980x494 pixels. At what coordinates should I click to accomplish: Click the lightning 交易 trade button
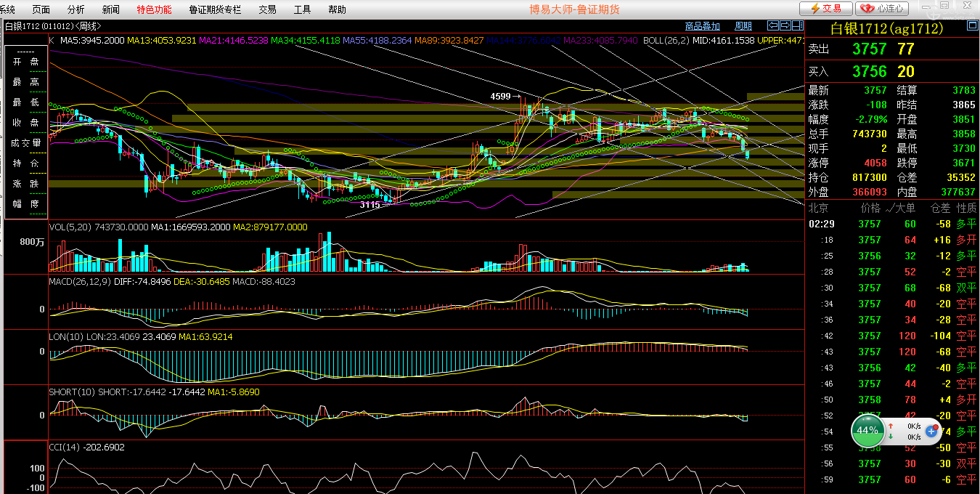click(x=825, y=9)
